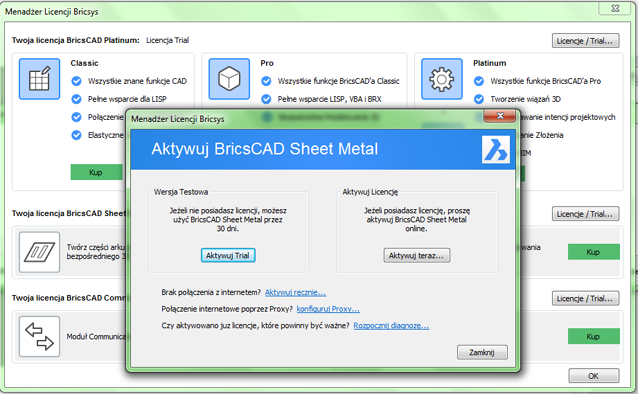Click the green Kup button under Classic

pos(96,172)
